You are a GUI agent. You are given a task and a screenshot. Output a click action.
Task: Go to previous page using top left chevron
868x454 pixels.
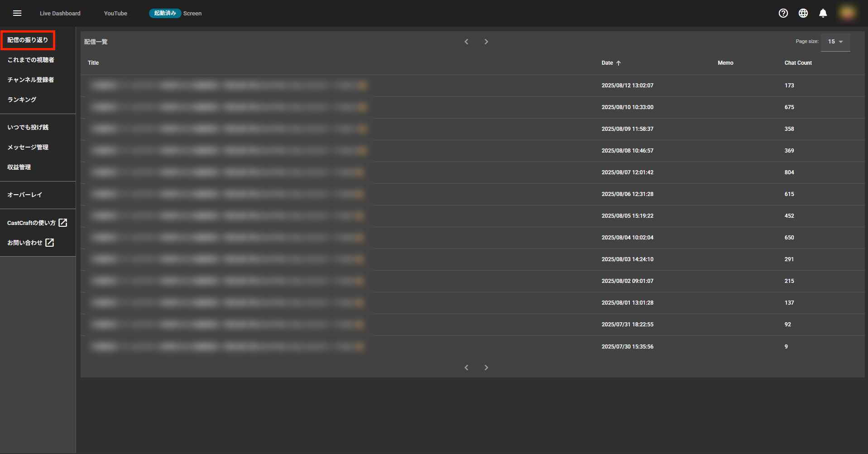point(466,42)
